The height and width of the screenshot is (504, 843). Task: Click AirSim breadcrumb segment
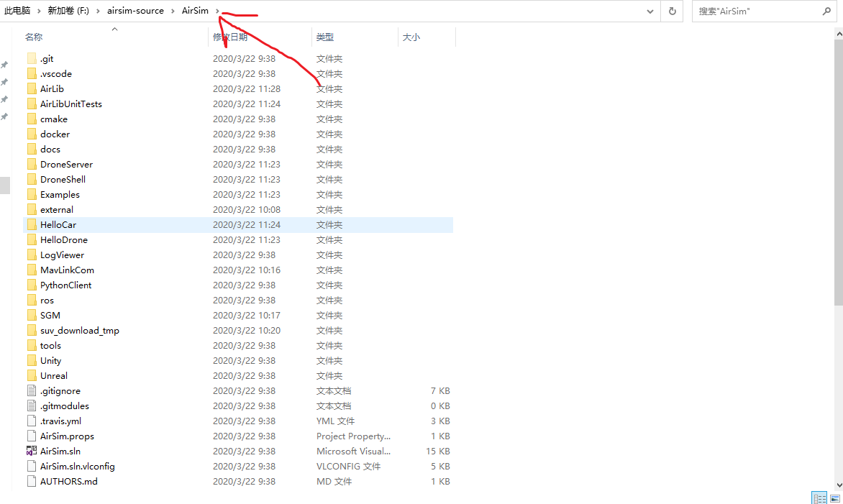tap(195, 11)
